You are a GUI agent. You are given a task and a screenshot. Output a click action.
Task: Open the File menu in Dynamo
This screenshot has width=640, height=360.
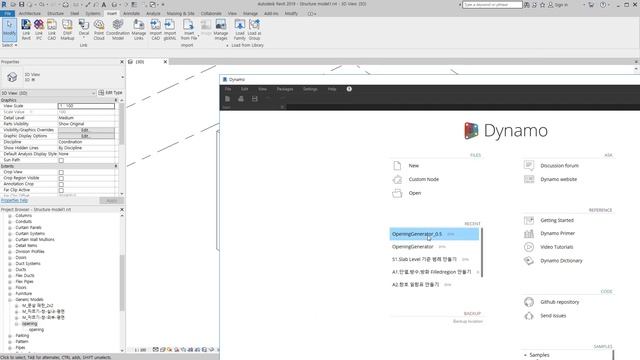[x=228, y=89]
